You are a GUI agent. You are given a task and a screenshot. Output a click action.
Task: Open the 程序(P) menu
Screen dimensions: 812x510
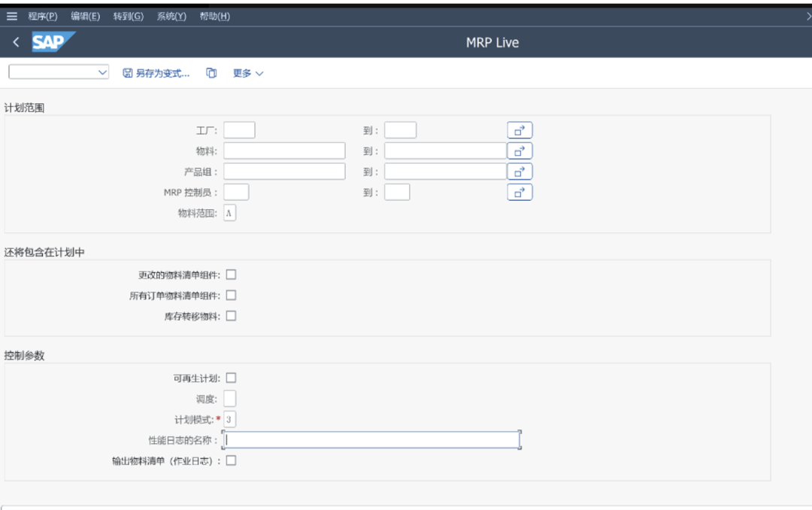[42, 17]
